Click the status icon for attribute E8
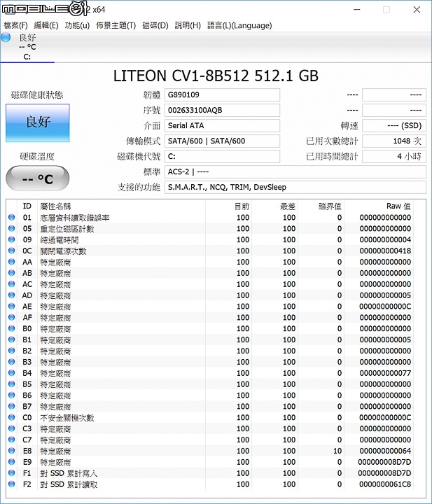The height and width of the screenshot is (504, 432). [12, 451]
